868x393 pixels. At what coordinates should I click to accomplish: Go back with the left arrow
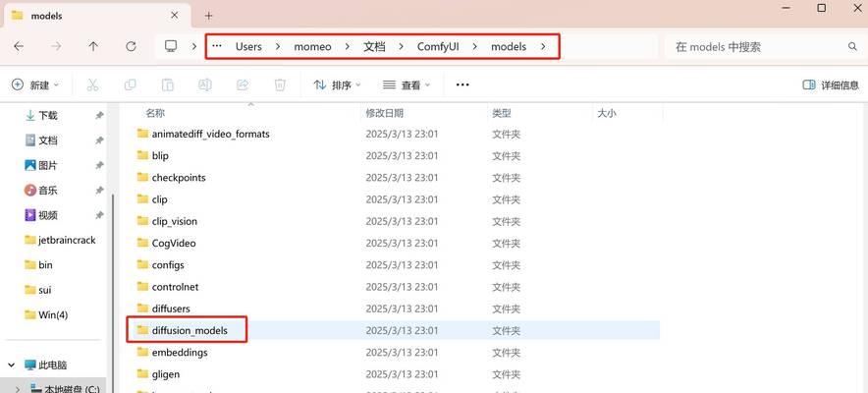point(19,47)
